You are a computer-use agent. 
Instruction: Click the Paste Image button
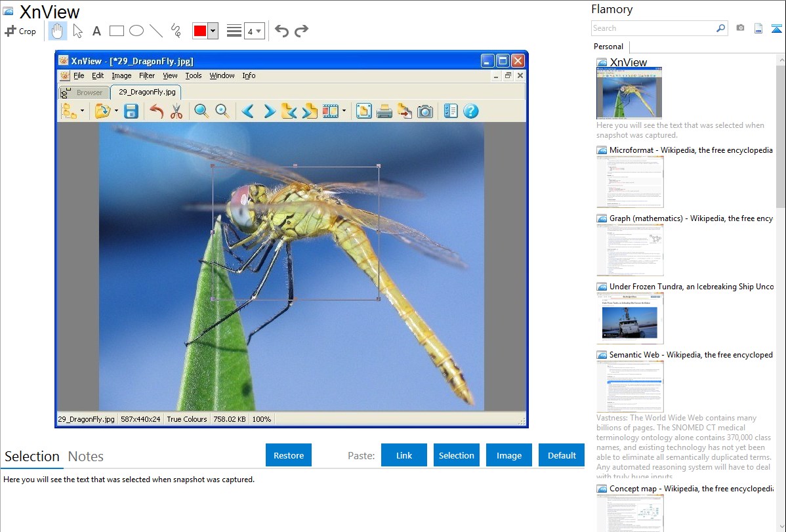point(508,455)
